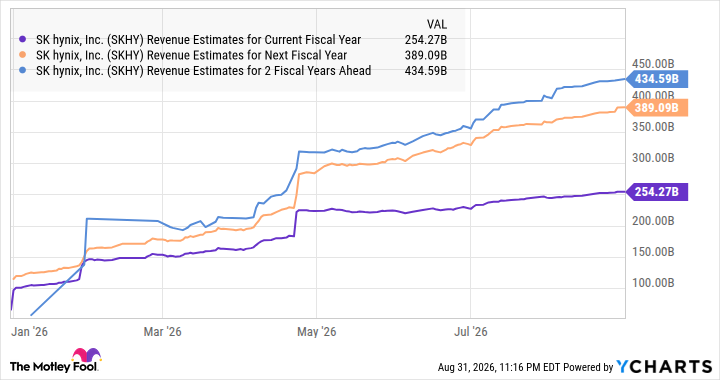Image resolution: width=720 pixels, height=380 pixels.
Task: Click the orange 389.09B end-of-line value flag
Action: click(657, 108)
